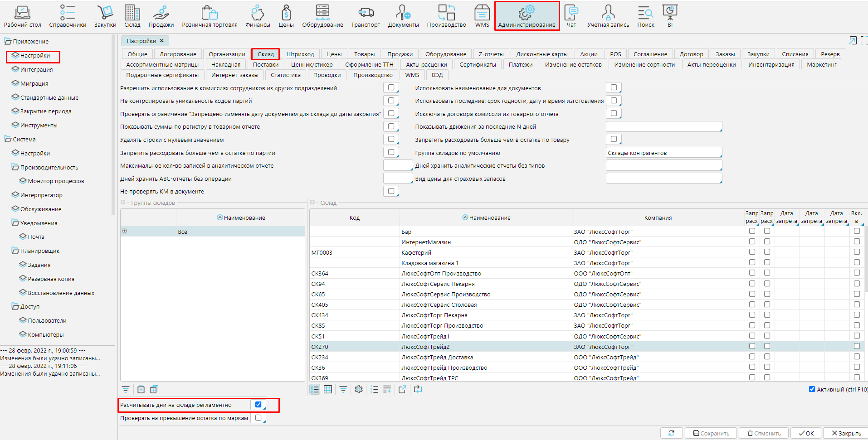This screenshot has width=868, height=440.
Task: Check Не контролировать уникальность кодов партий
Action: pyautogui.click(x=391, y=101)
